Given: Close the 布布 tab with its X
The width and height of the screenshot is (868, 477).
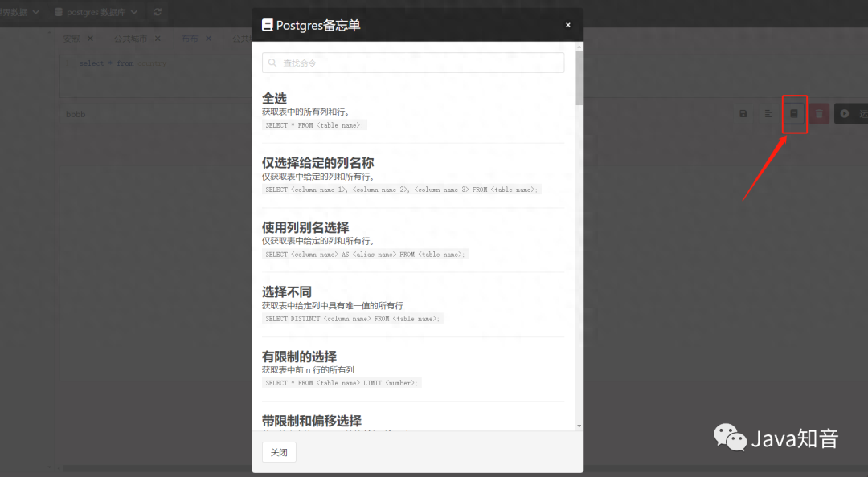Looking at the screenshot, I should point(208,39).
